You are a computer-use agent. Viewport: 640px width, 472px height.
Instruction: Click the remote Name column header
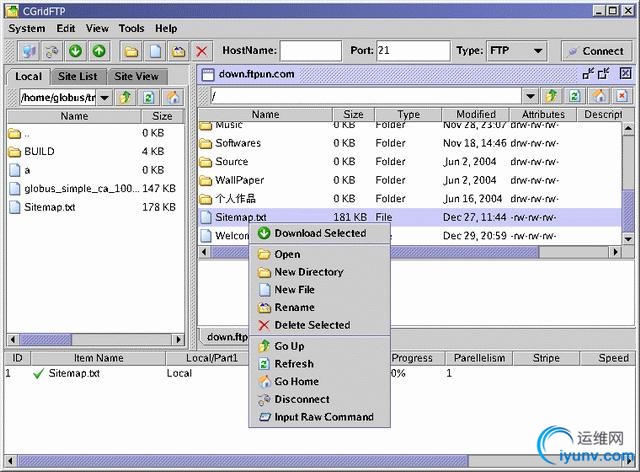[266, 114]
